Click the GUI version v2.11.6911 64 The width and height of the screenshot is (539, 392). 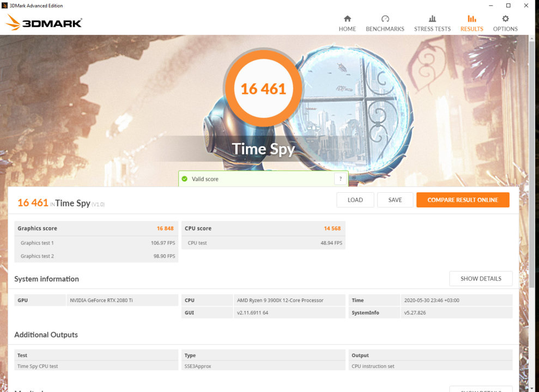coord(252,313)
